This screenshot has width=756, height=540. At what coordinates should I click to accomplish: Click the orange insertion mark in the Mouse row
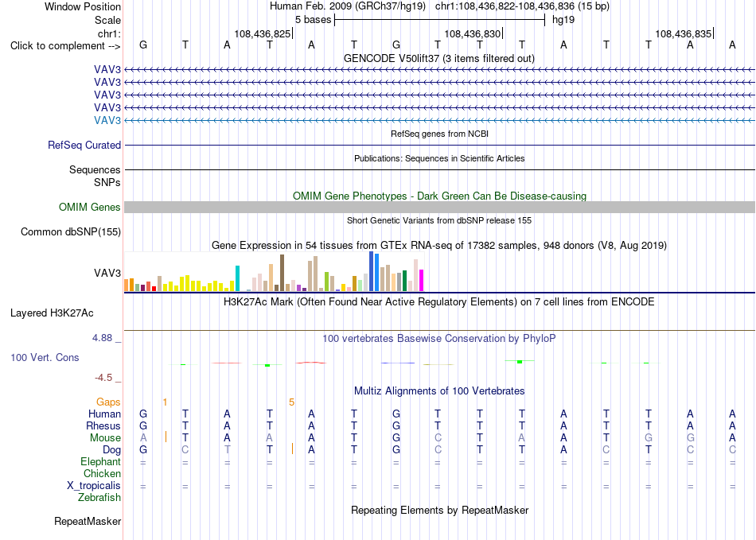[x=166, y=437]
